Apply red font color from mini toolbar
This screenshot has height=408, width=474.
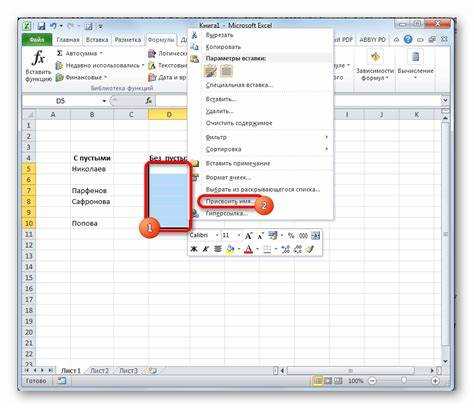click(248, 249)
